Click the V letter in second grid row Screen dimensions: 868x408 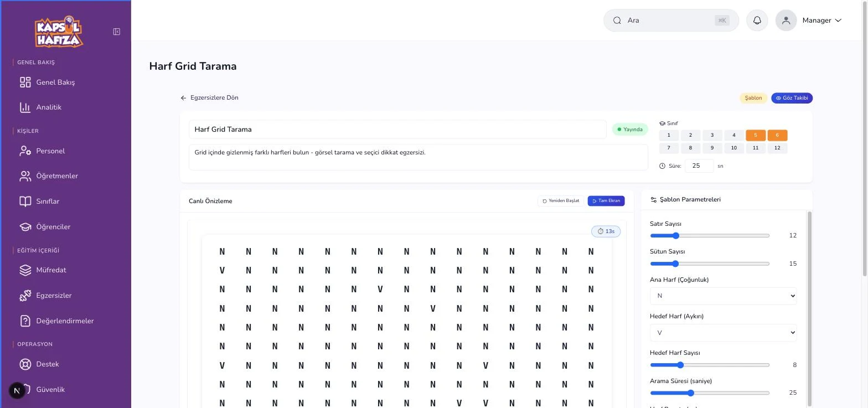[x=222, y=270]
